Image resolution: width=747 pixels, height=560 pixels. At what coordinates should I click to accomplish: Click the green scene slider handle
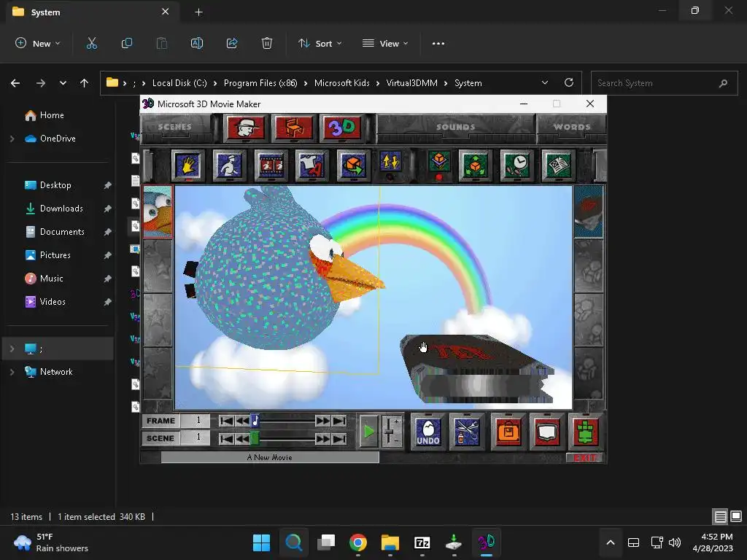255,438
